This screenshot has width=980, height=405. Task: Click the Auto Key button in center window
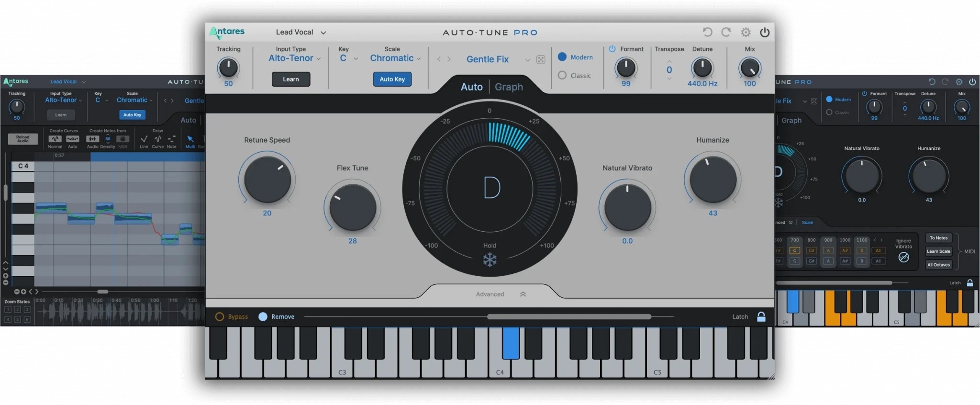(x=392, y=79)
